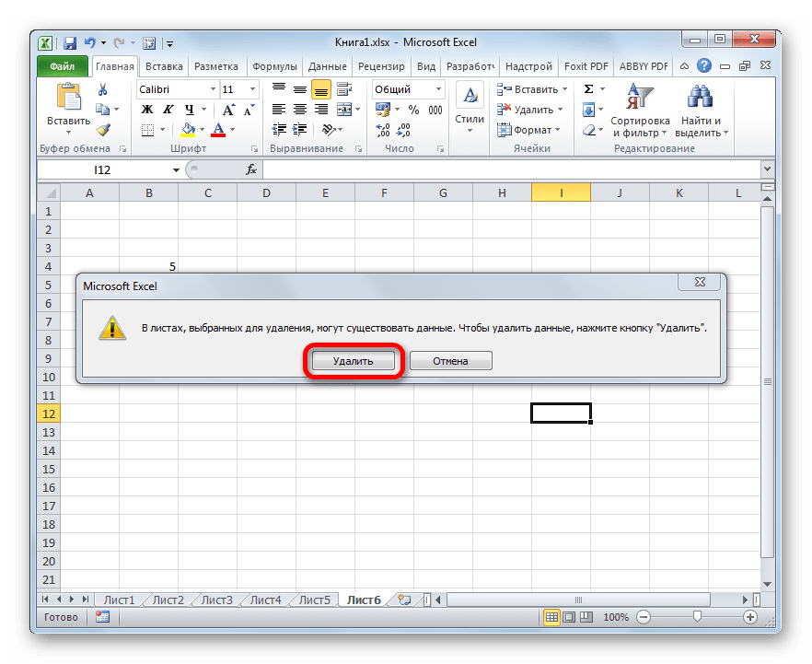Open the number format Общий dropdown
Viewport: 812px width, 664px height.
point(438,89)
